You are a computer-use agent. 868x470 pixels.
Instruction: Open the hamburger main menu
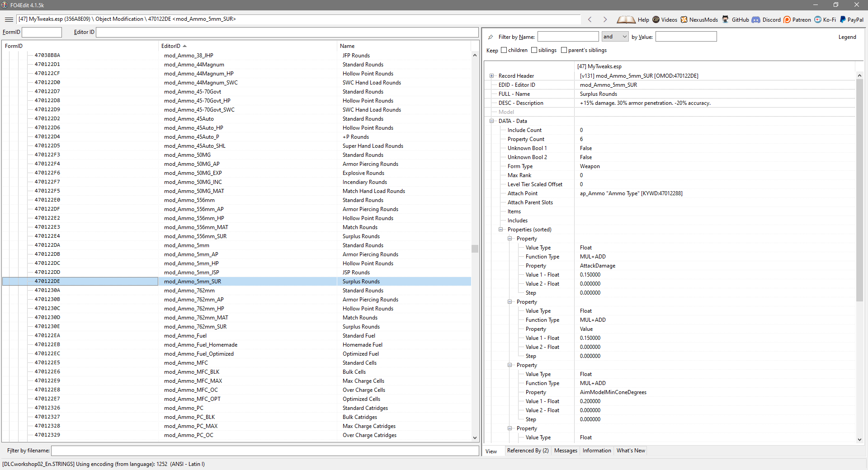click(9, 19)
